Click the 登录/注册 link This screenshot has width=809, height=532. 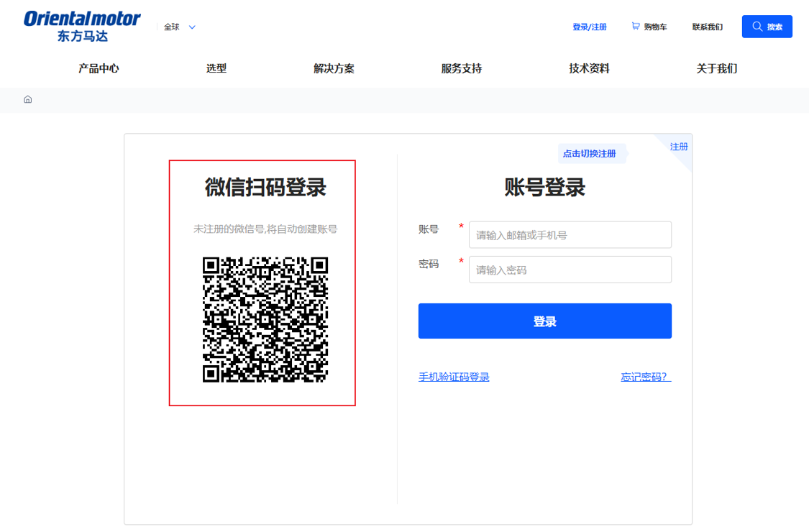(590, 26)
